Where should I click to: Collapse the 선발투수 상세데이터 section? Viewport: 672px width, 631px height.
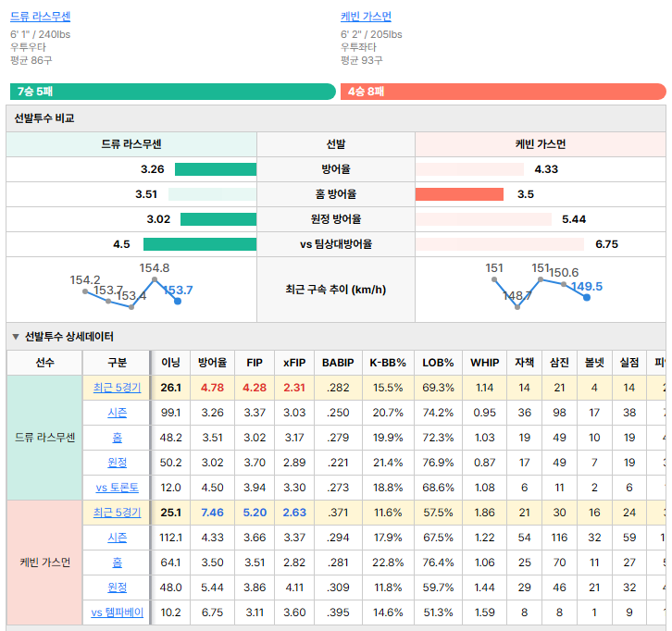click(x=16, y=337)
